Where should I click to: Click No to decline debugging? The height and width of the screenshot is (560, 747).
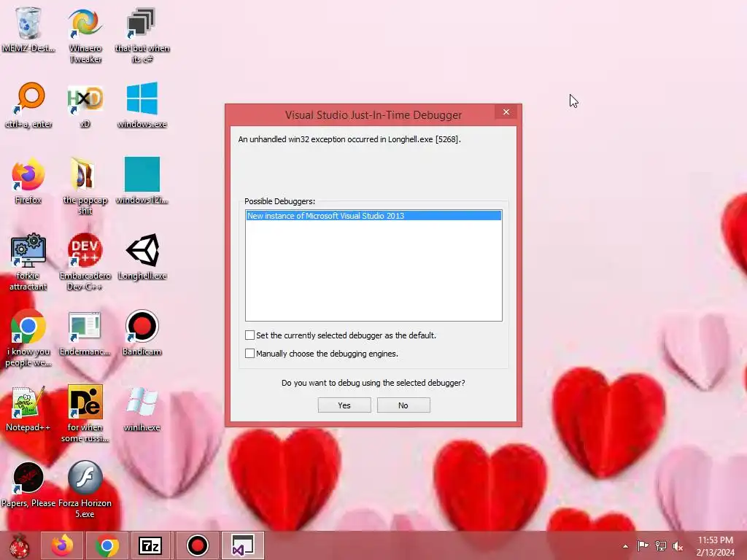403,405
